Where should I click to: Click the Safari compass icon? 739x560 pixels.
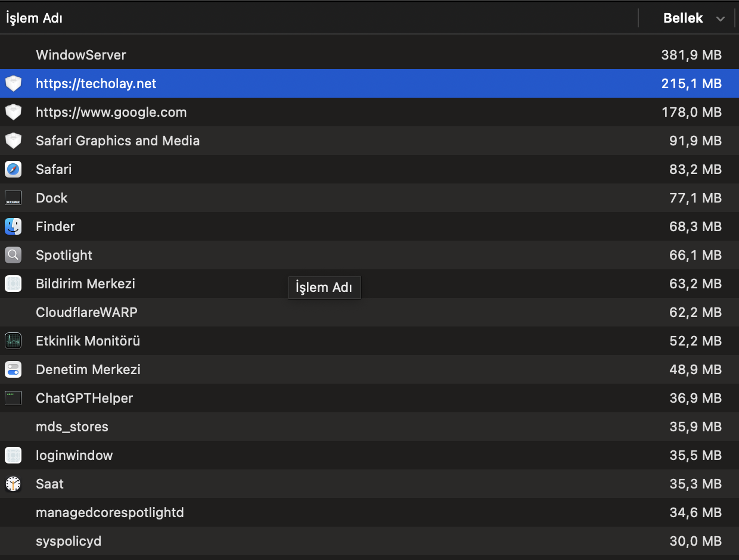(x=13, y=169)
